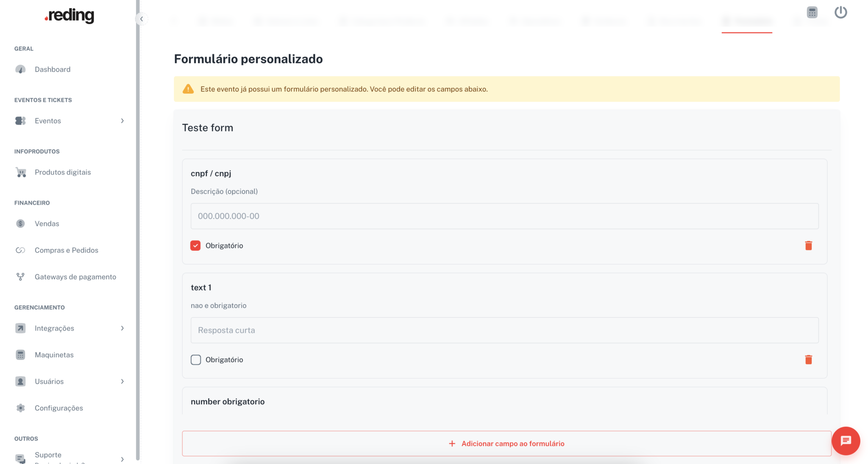Click Adicionar campo ao formulário button
Screen dimensions: 868x464
pyautogui.click(x=506, y=444)
